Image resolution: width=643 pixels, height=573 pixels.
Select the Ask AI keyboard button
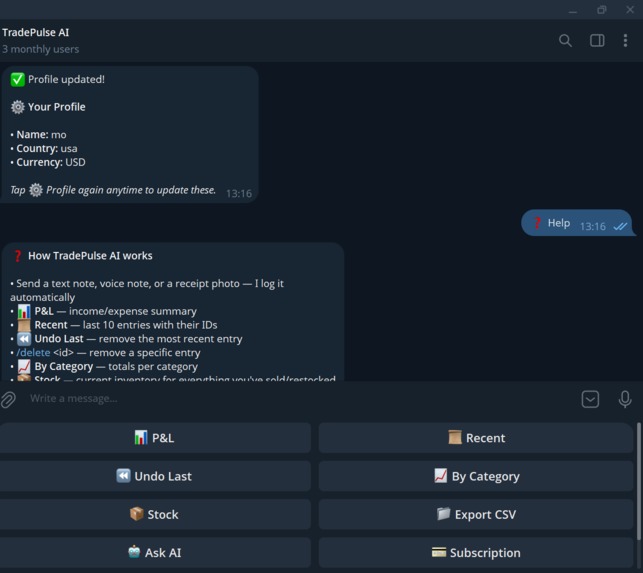click(x=155, y=552)
